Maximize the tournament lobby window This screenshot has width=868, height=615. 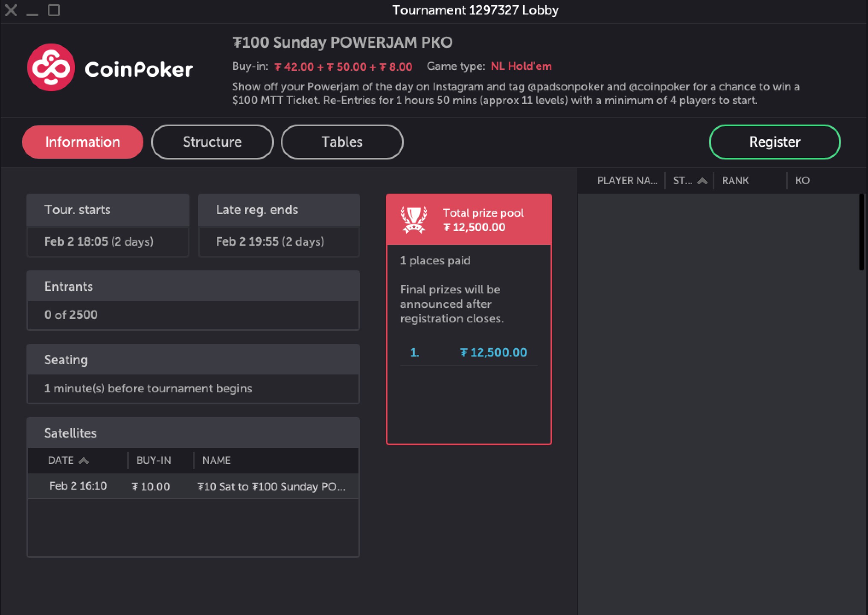[54, 10]
